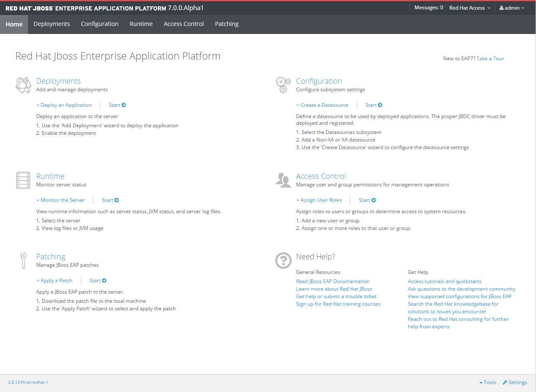Screen dimensions: 536x392
Task: Click the Configuration gears icon
Action: 283,85
